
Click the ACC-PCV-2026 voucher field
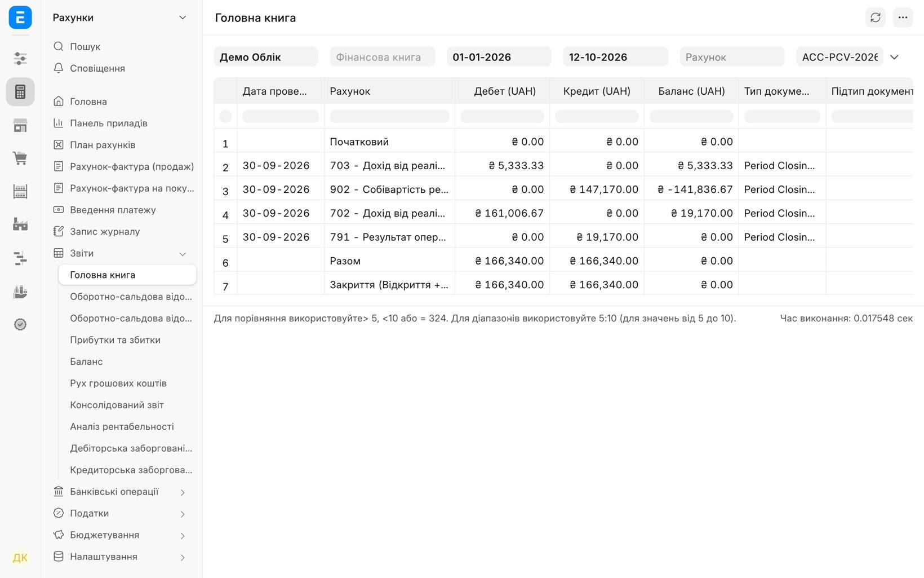coord(839,56)
